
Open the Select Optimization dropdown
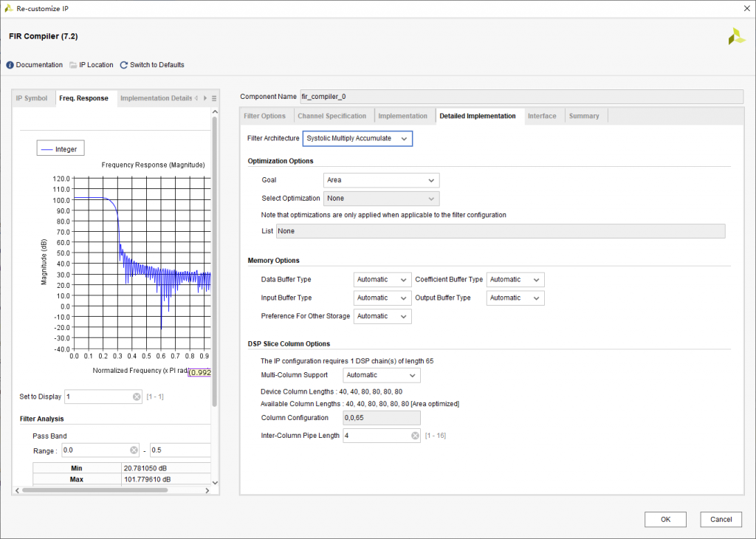[x=382, y=199]
